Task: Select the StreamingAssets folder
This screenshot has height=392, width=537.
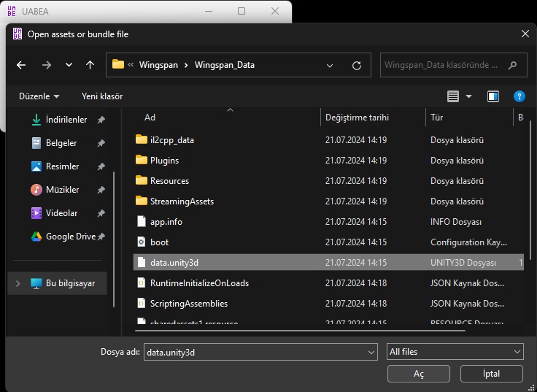Action: (328, 201)
